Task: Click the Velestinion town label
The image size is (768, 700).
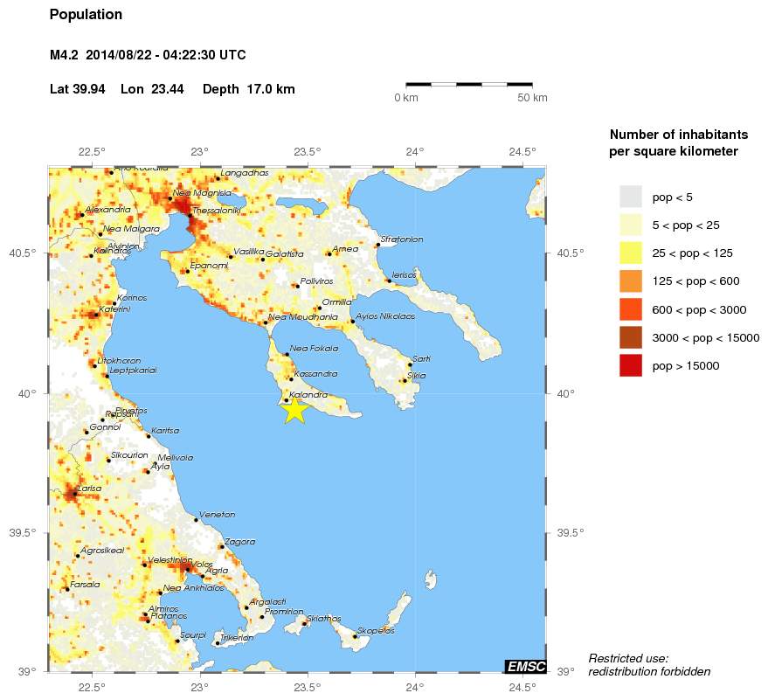Action: (170, 560)
